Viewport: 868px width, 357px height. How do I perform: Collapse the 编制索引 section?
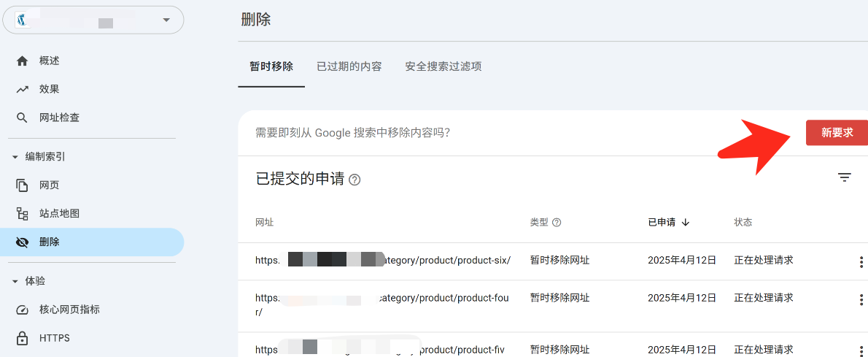pos(15,157)
